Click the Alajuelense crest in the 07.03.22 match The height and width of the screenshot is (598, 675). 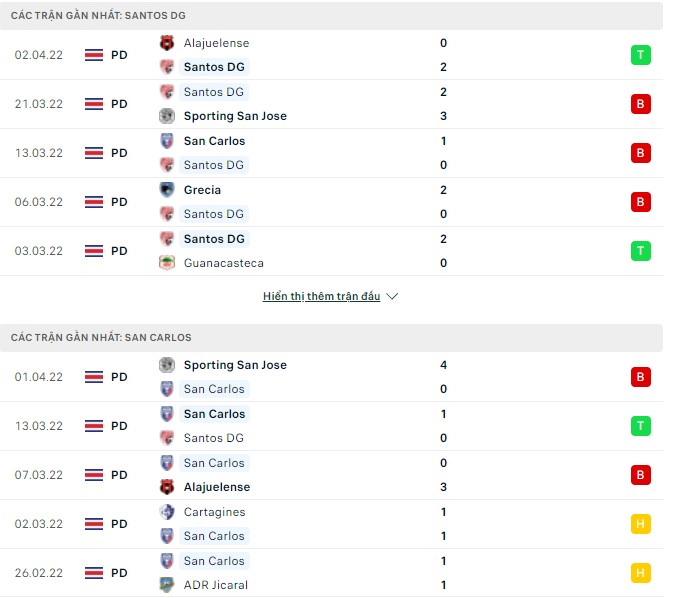click(x=167, y=487)
